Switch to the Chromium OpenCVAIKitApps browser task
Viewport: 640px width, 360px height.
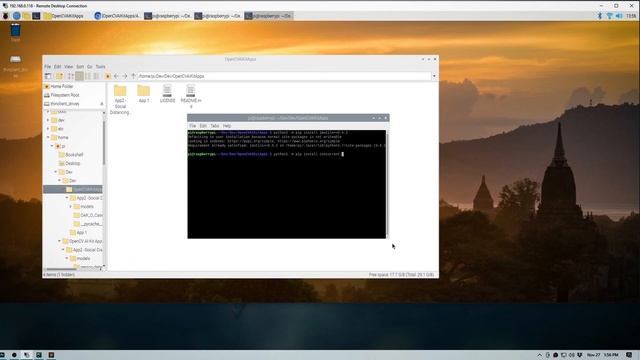(118, 16)
